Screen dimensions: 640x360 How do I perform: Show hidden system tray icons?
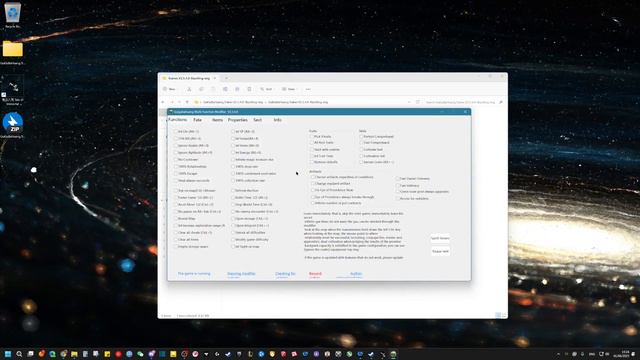558,354
